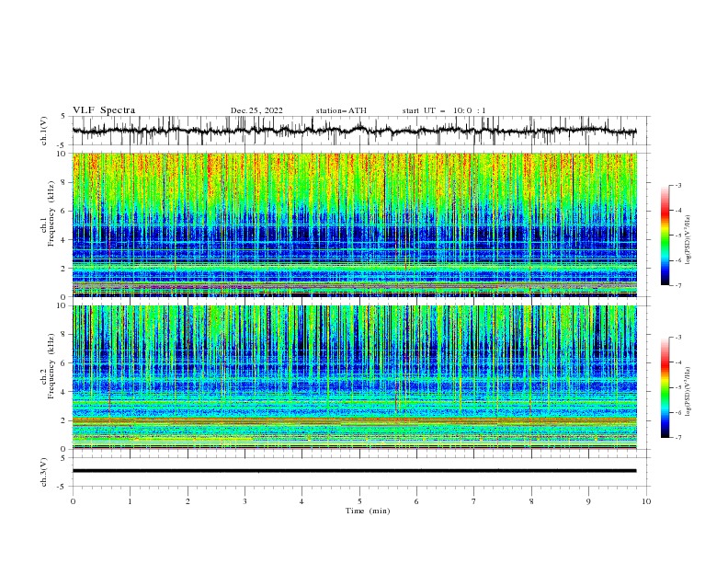
Task: Click the "ch.3(V)" waveform axis label
Action: click(43, 472)
